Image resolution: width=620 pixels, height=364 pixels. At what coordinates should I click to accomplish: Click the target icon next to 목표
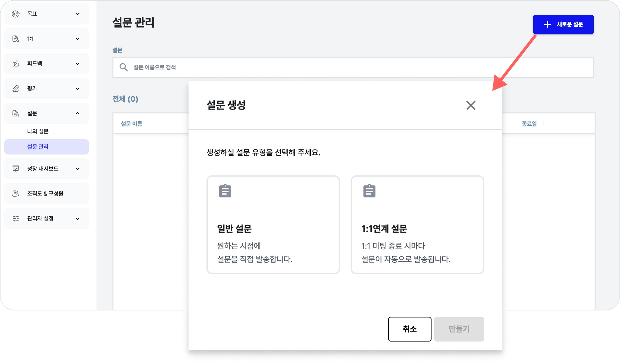tap(16, 14)
